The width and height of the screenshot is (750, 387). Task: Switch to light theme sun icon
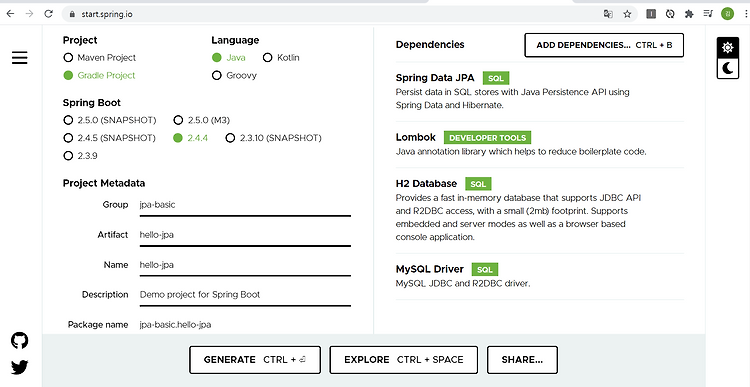(x=728, y=47)
